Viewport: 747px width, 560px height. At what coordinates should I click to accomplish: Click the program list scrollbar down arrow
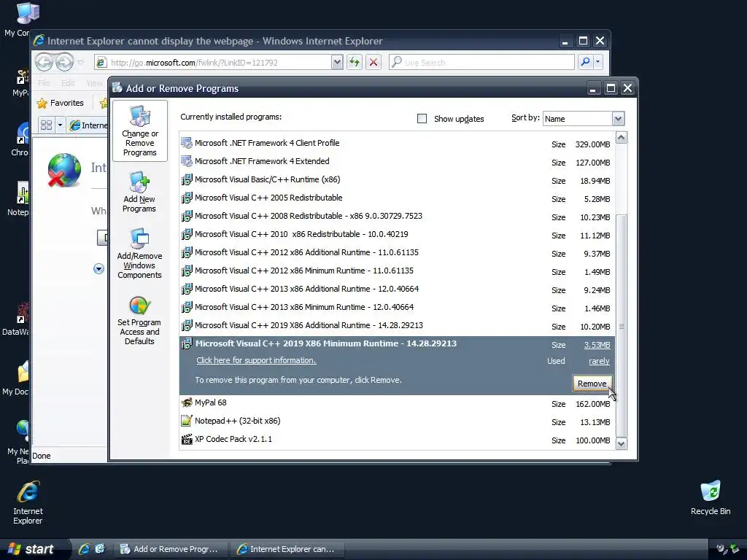point(622,444)
